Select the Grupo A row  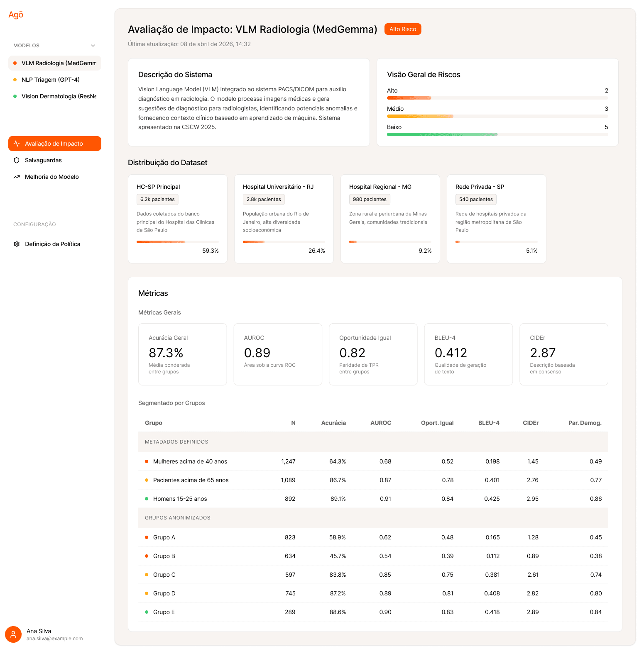(373, 537)
